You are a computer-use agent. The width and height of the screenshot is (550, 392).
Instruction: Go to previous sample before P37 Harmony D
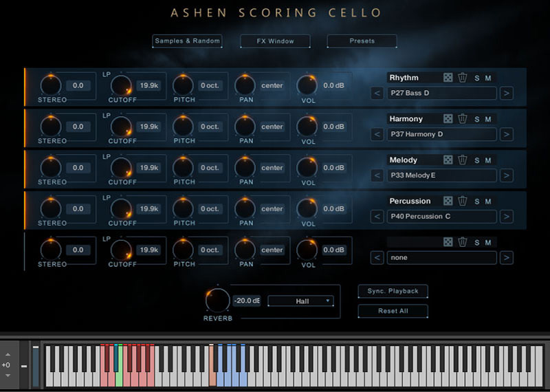pyautogui.click(x=377, y=134)
